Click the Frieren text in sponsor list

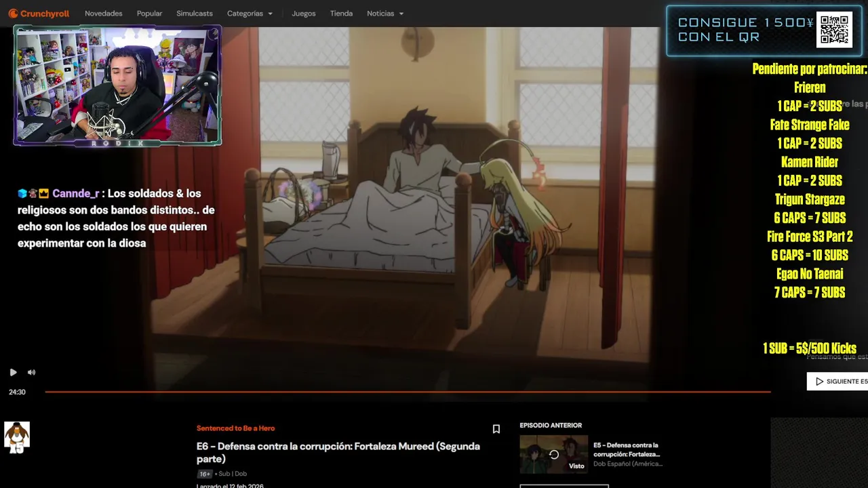coord(810,87)
